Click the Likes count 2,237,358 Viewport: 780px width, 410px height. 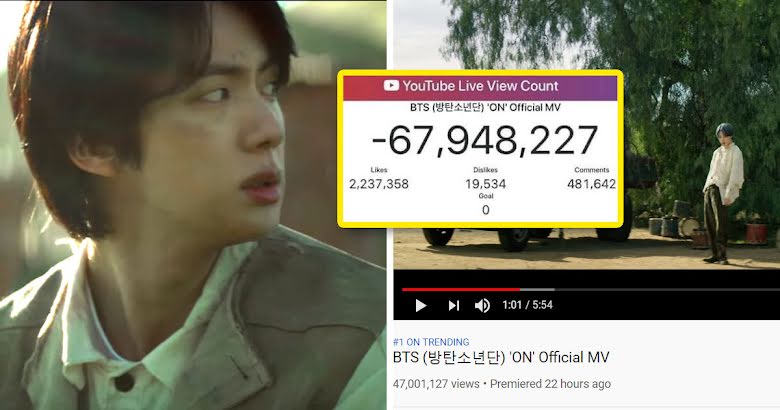click(379, 184)
